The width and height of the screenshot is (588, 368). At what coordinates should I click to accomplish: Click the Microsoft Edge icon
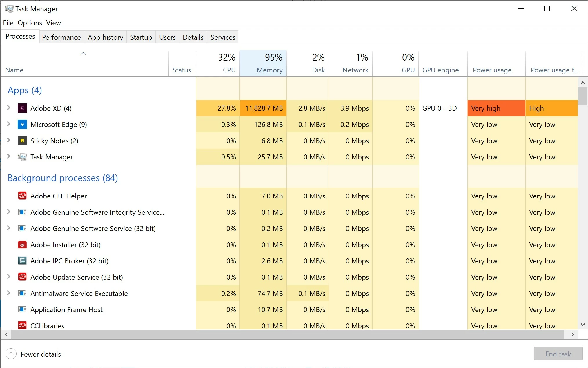[x=22, y=124]
